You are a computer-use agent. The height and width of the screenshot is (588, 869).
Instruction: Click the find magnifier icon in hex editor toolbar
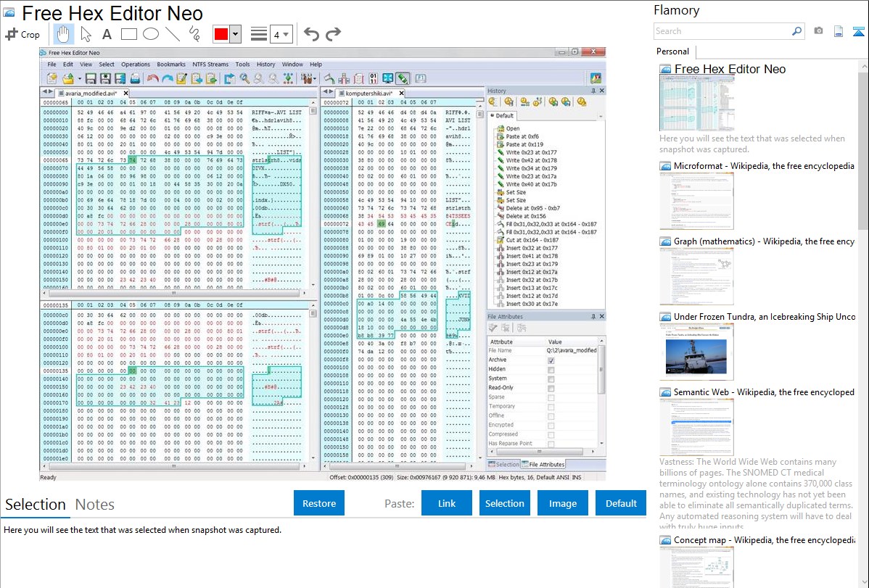(x=244, y=79)
